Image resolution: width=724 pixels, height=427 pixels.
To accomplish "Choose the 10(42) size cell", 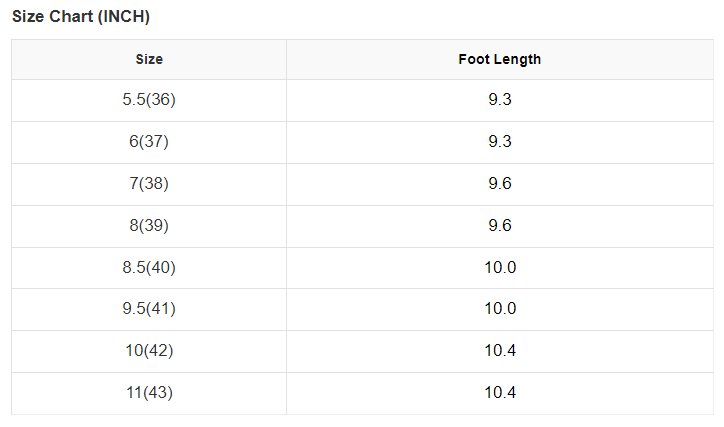I will (149, 351).
